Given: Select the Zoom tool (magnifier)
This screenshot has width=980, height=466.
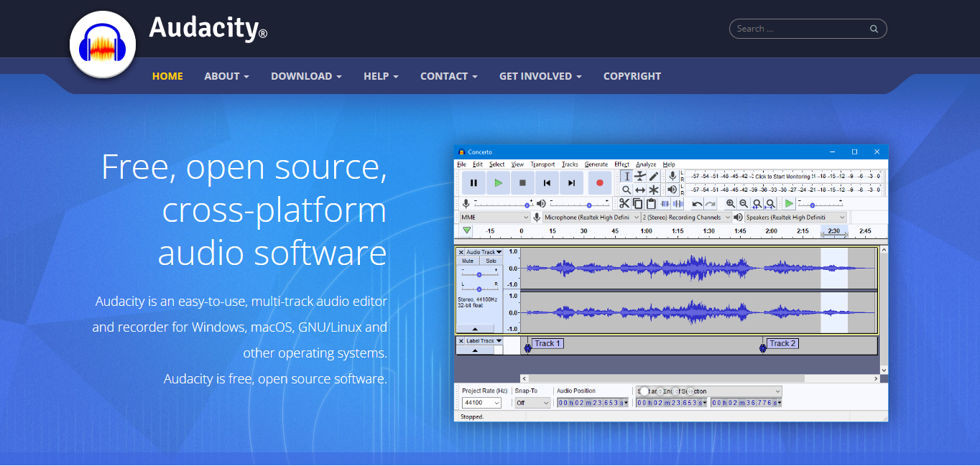Looking at the screenshot, I should pyautogui.click(x=627, y=189).
